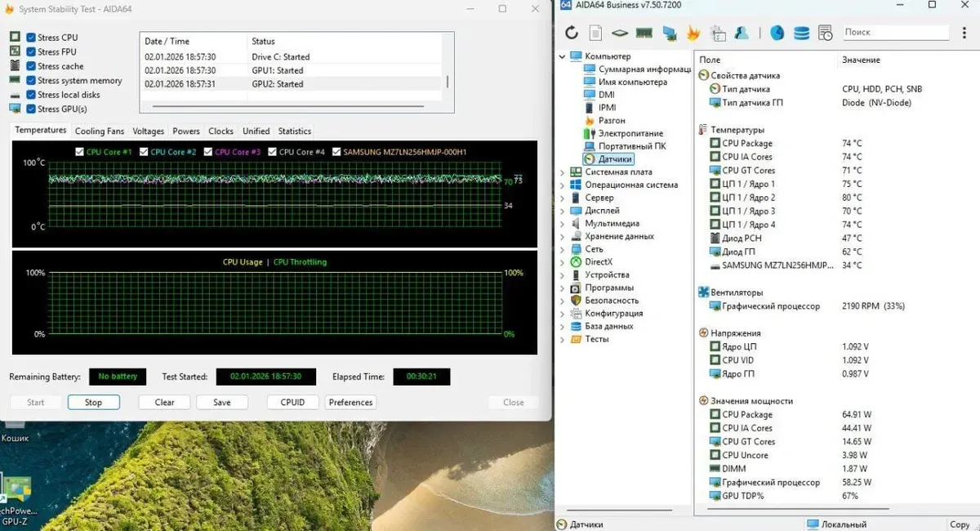Image resolution: width=980 pixels, height=531 pixels.
Task: Collapse the Компьютер tree node
Action: pyautogui.click(x=562, y=56)
